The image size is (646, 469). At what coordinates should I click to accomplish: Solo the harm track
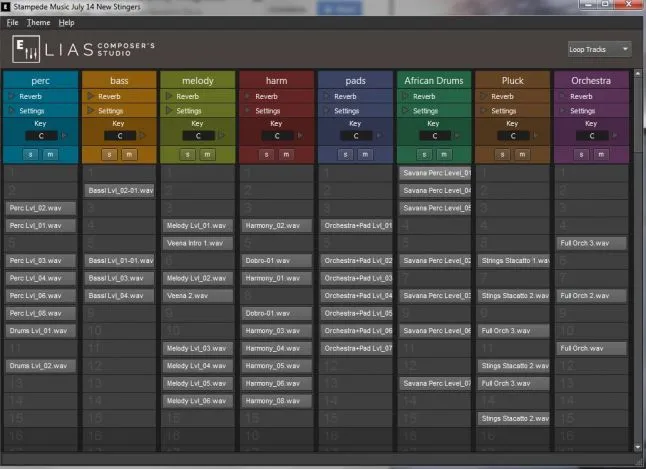[267, 155]
